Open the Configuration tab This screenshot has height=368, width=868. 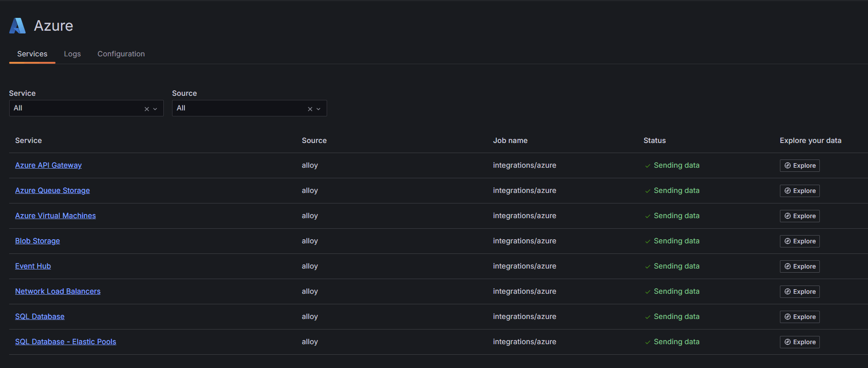(121, 54)
